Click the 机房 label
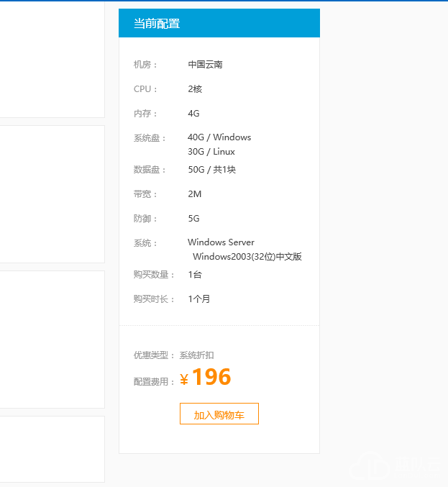 tap(145, 65)
